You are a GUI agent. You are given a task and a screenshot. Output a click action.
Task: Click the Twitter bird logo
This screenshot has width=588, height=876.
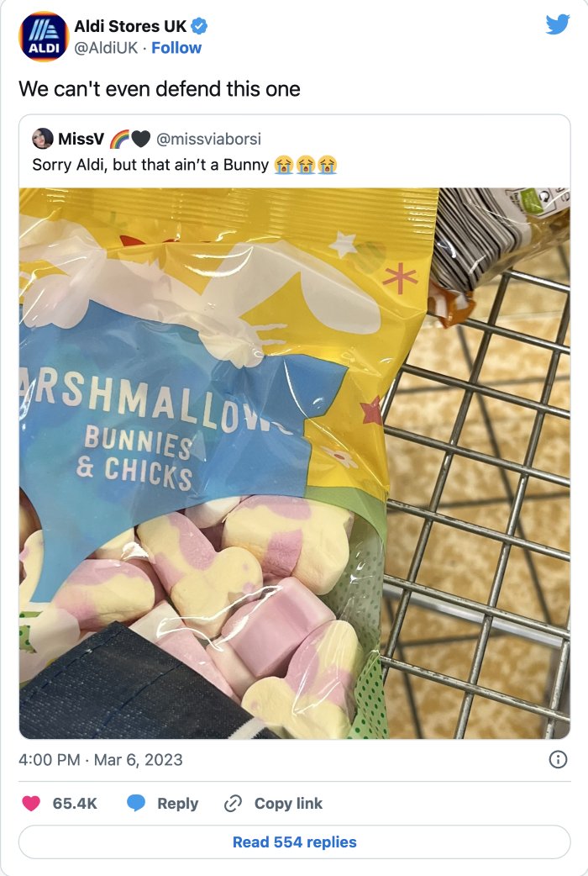point(557,24)
